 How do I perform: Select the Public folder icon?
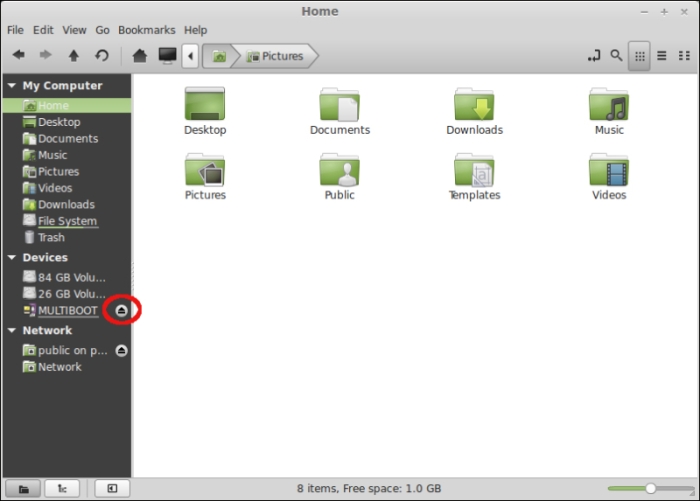click(340, 177)
